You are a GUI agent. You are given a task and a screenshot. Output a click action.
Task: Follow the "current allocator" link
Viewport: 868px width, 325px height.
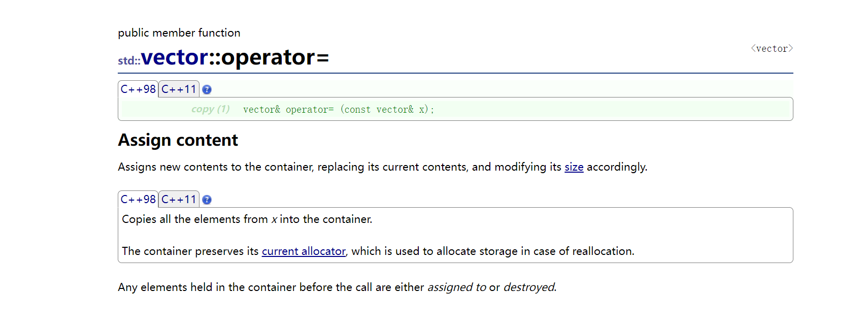coord(304,251)
